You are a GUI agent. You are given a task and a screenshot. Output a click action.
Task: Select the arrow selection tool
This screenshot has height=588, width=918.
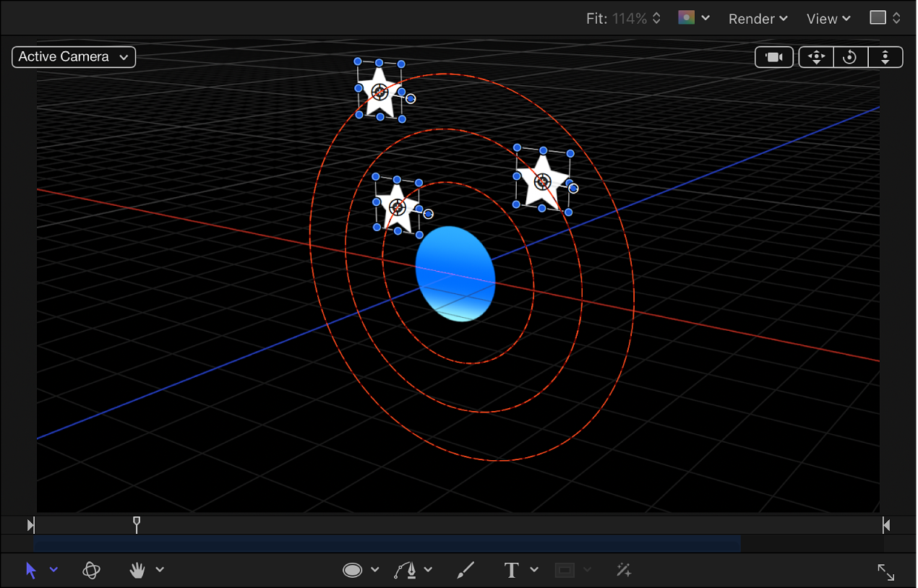[x=31, y=570]
